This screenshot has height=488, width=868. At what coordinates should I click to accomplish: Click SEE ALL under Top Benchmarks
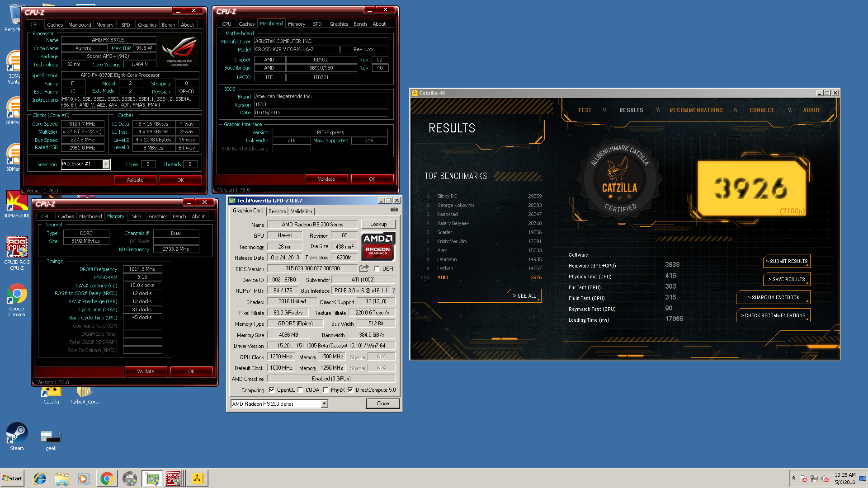pos(524,296)
